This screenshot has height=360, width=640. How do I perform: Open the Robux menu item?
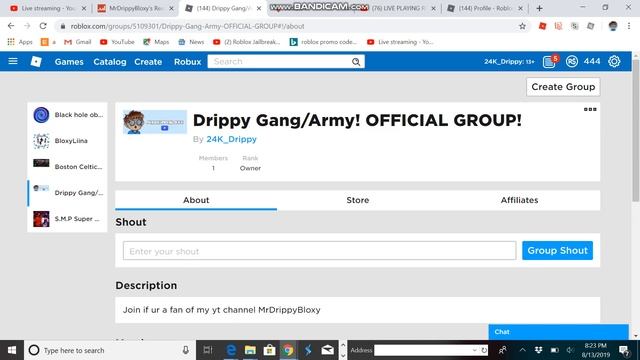coord(187,62)
